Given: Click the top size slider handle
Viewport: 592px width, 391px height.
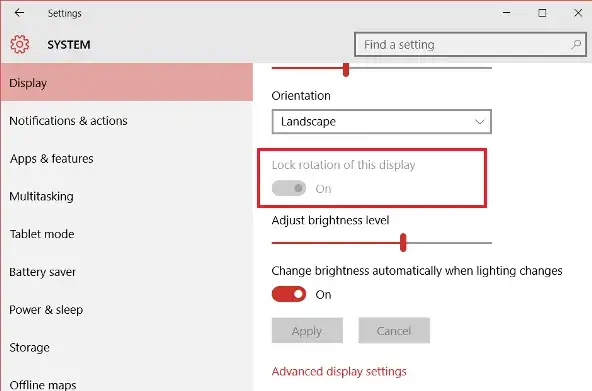Looking at the screenshot, I should (346, 69).
